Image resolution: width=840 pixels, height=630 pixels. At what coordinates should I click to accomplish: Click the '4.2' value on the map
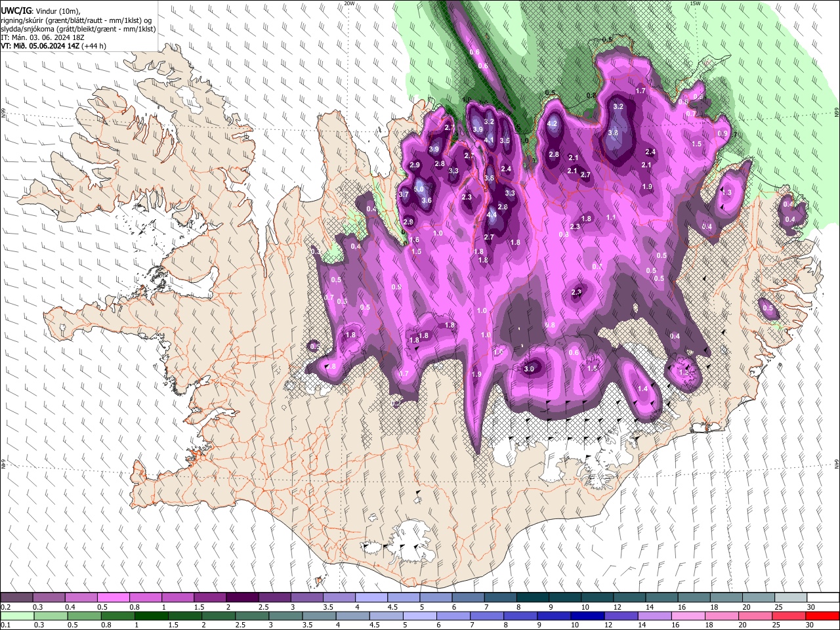click(x=553, y=123)
